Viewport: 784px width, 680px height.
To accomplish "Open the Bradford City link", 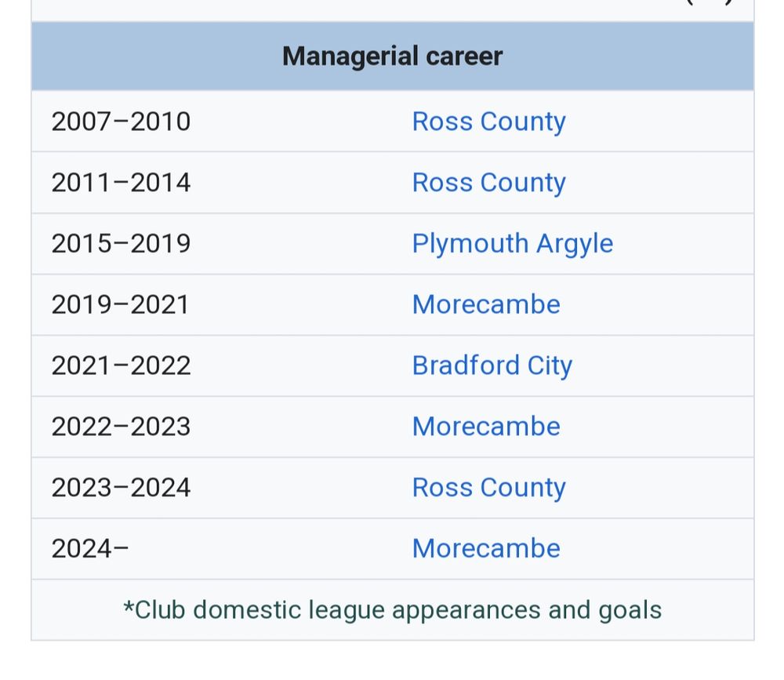I will (492, 365).
